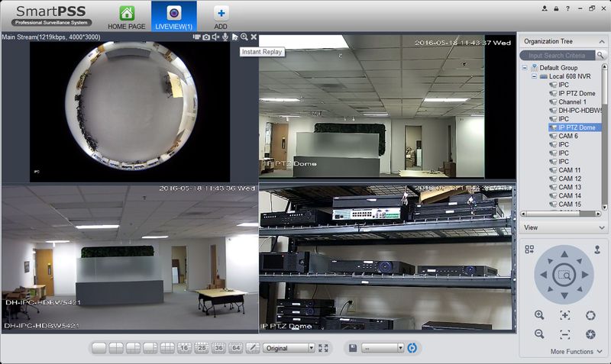Image resolution: width=611 pixels, height=364 pixels.
Task: Expand the View panel chevron
Action: [x=602, y=227]
